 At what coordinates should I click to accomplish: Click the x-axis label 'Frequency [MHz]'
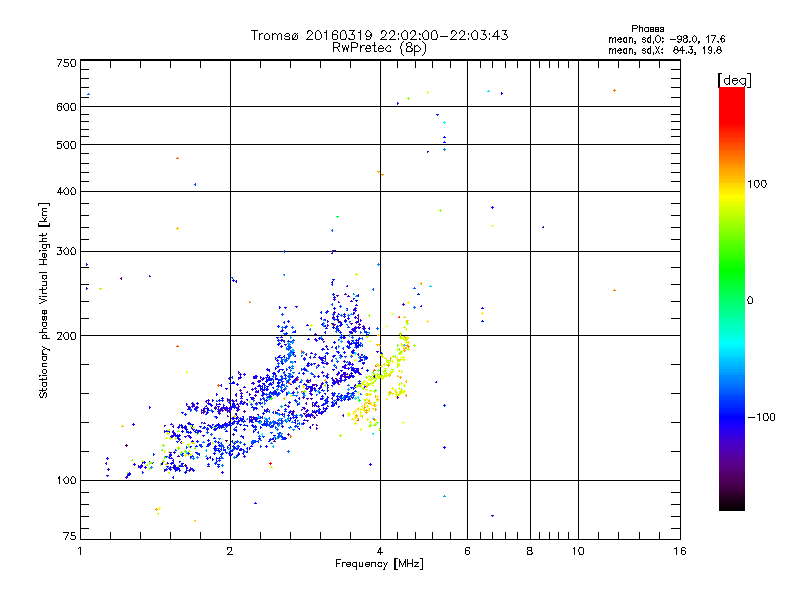(x=379, y=564)
